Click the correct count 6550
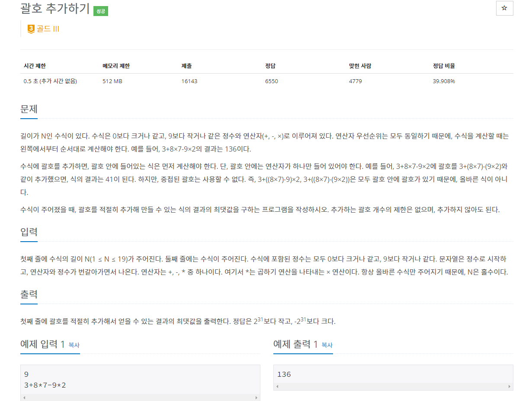This screenshot has width=532, height=401. (x=272, y=81)
